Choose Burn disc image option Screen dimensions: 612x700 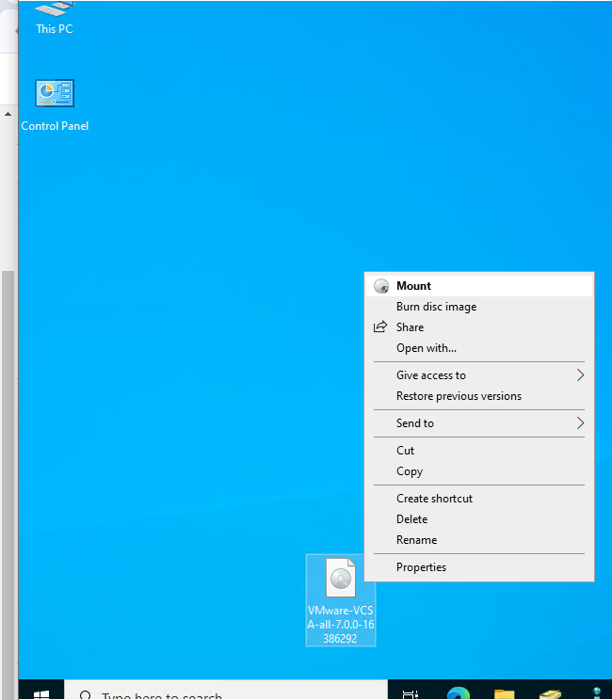point(436,307)
